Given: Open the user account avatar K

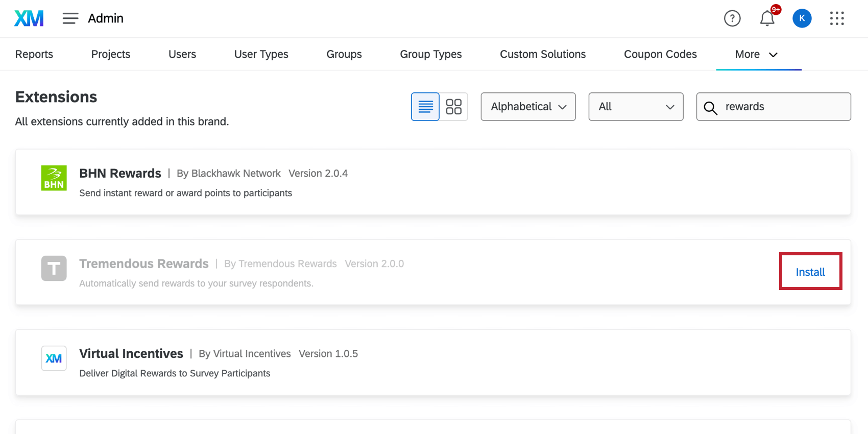Looking at the screenshot, I should [x=802, y=18].
